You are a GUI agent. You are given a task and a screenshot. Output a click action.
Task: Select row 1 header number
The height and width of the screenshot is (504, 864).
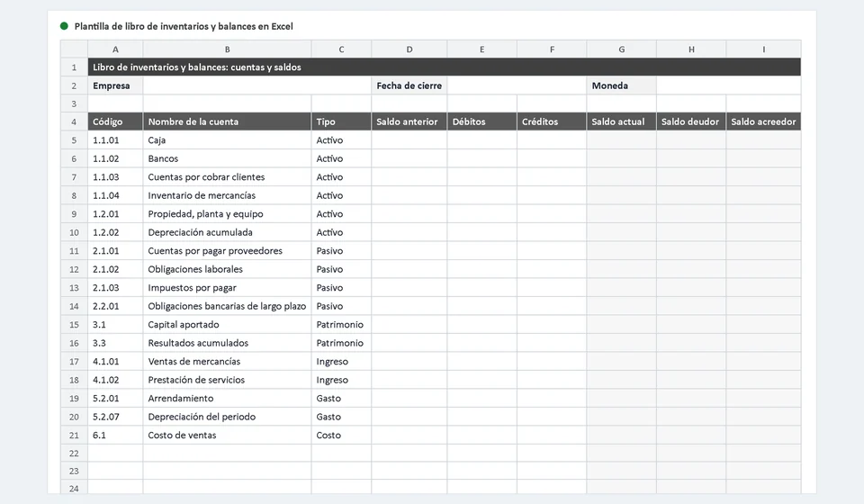(74, 67)
